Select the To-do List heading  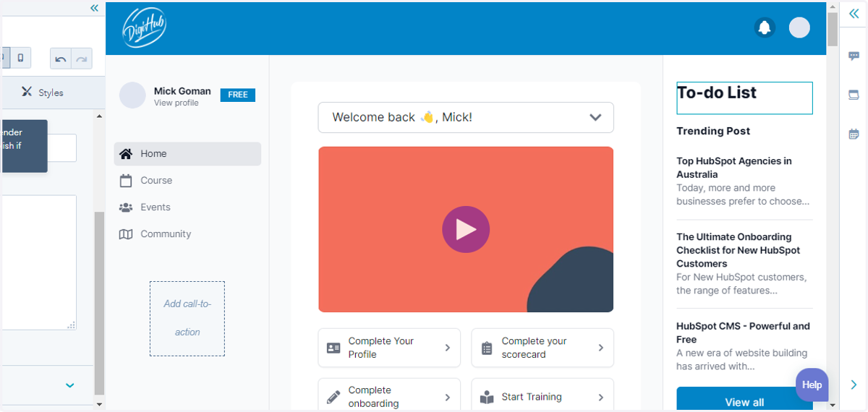coord(744,98)
